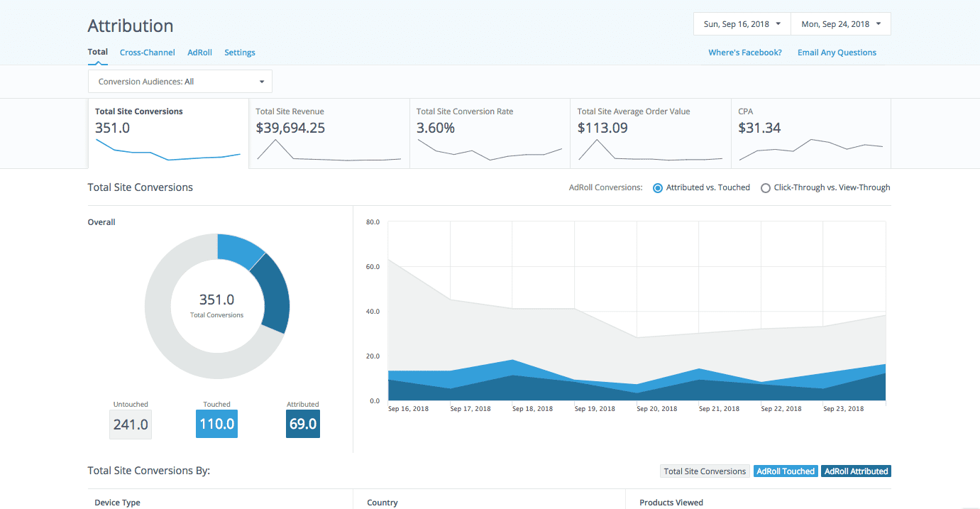Select Attributed vs. Touched radio button
Image resolution: width=980 pixels, height=509 pixels.
tap(658, 188)
